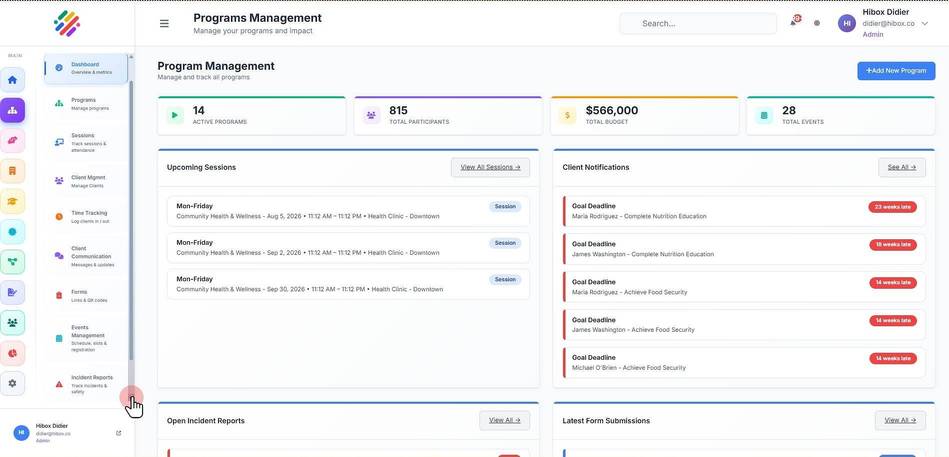
Task: Open Sessions Track sessions & attendance
Action: 86,143
